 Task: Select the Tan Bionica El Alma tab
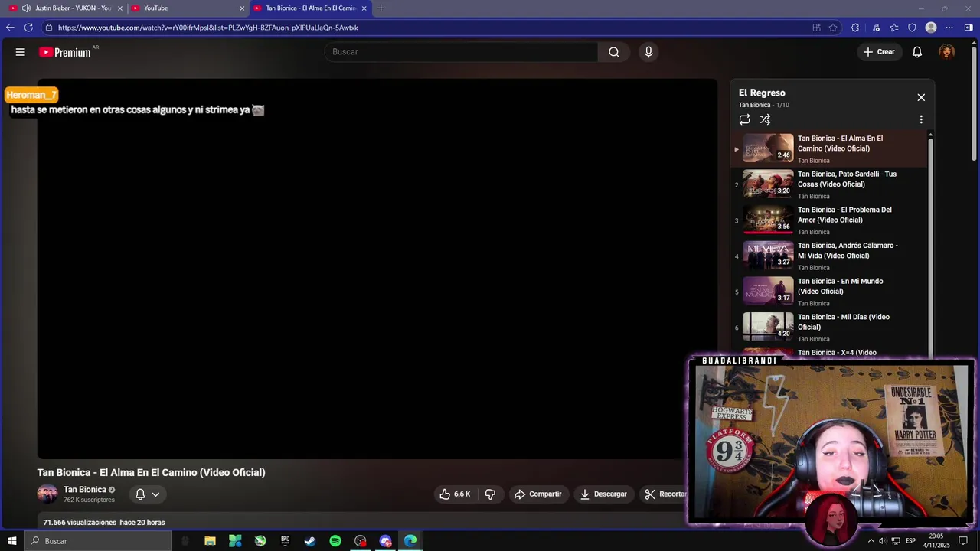pyautogui.click(x=310, y=8)
